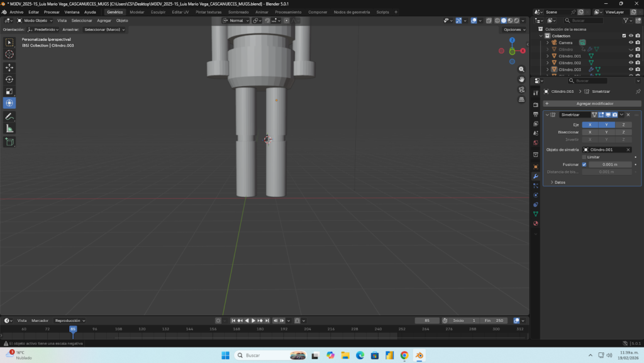
Task: Enable the Limitar checkbox
Action: click(584, 157)
